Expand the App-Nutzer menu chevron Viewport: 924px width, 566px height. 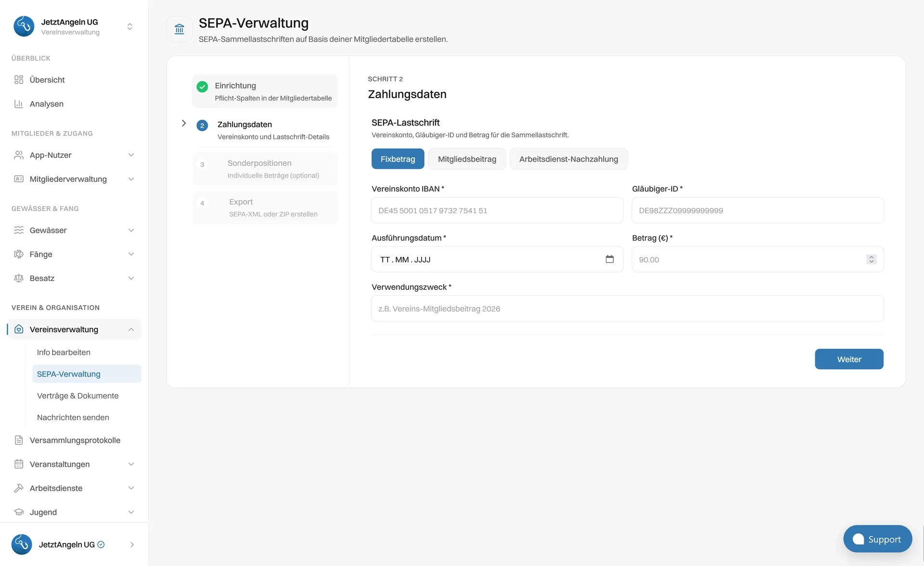[131, 155]
